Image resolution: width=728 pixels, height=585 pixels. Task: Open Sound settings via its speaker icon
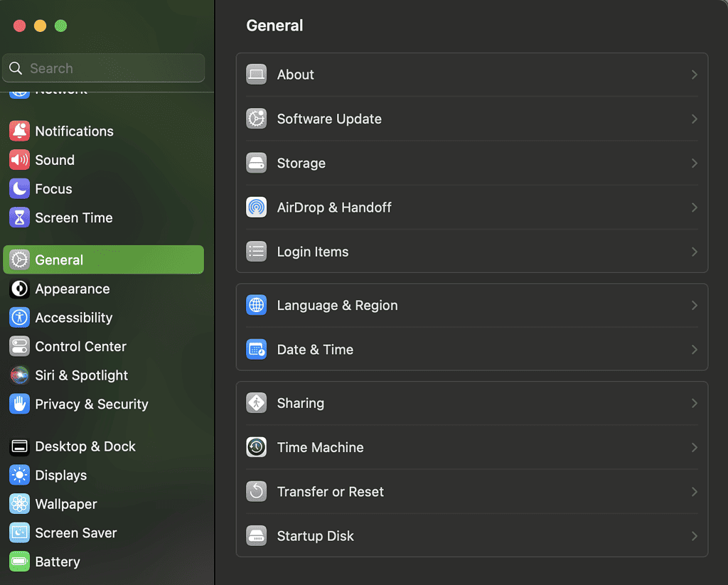pos(18,160)
